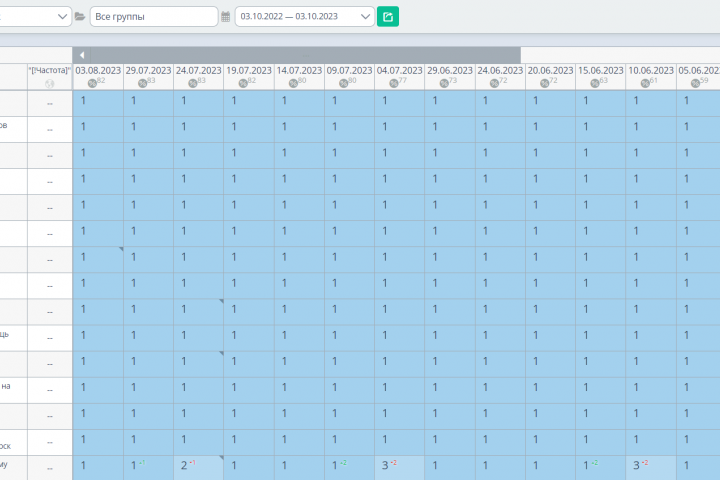
Task: Select the position 3 cell under 10.06.2023
Action: pos(651,468)
